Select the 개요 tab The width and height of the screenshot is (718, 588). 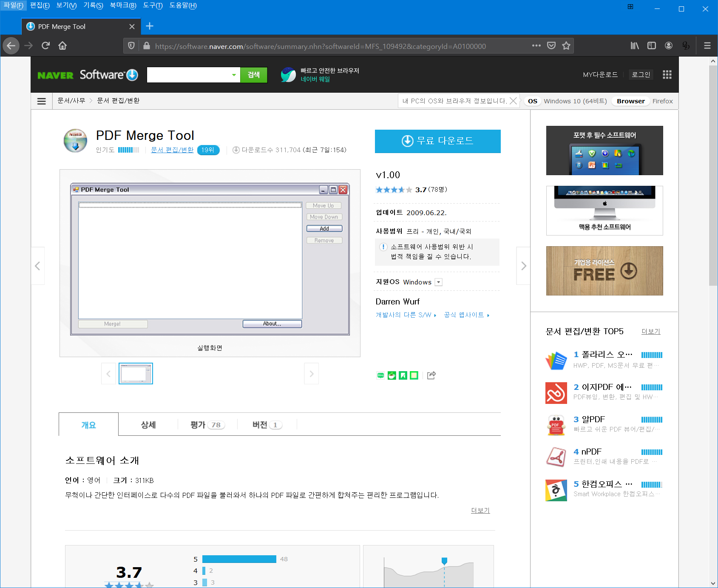point(88,425)
